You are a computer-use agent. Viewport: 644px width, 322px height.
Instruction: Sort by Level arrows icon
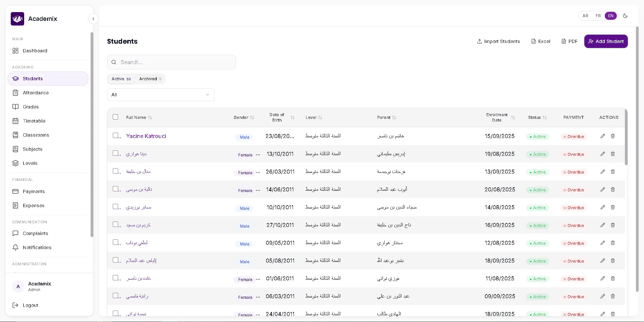[x=320, y=118]
